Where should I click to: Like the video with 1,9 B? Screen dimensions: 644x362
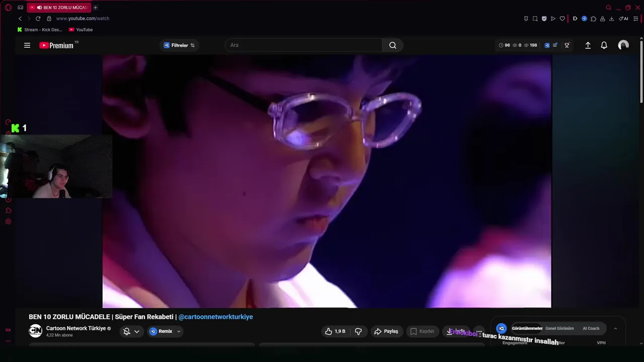click(335, 331)
